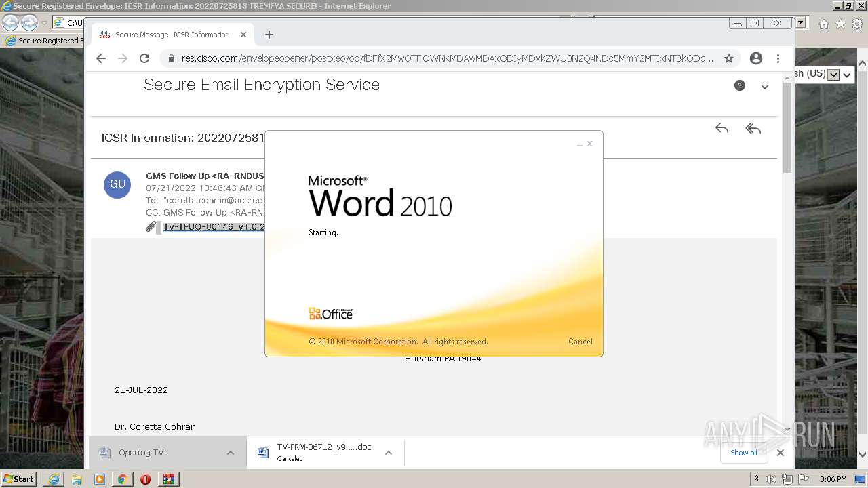Reply all to the secure message

(753, 128)
